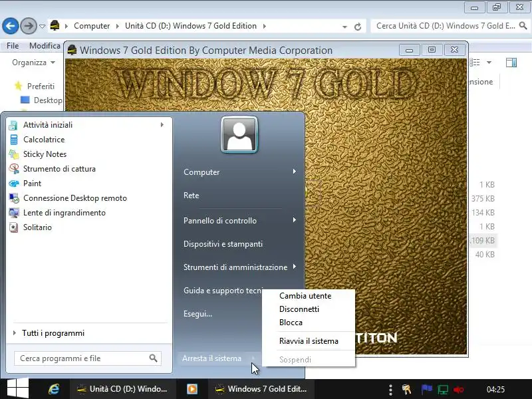Choose Disconnetti from shutdown menu
532x399 pixels.
coord(299,309)
